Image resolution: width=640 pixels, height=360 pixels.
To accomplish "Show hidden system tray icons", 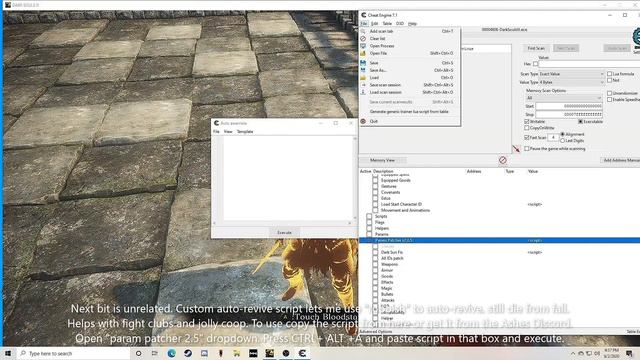I will [x=573, y=353].
